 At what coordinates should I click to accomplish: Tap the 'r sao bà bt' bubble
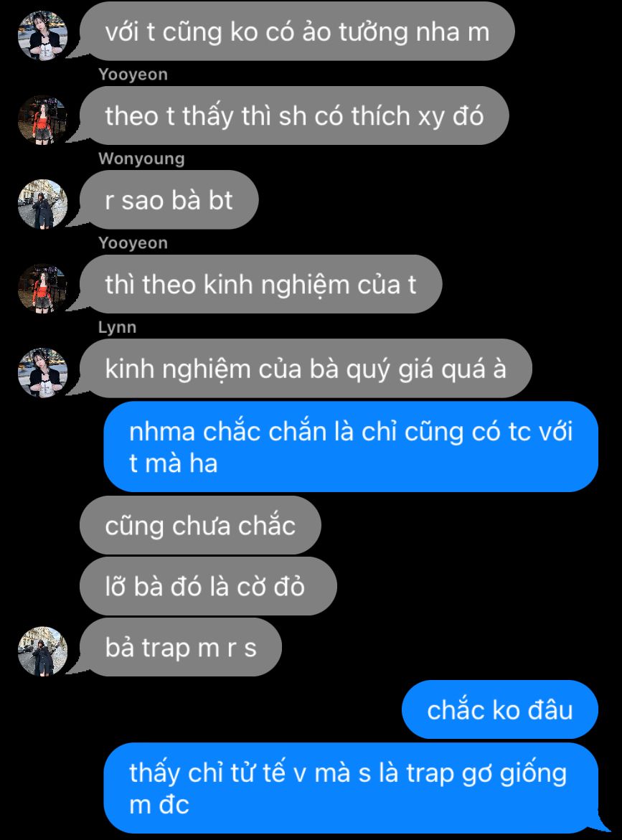(169, 200)
